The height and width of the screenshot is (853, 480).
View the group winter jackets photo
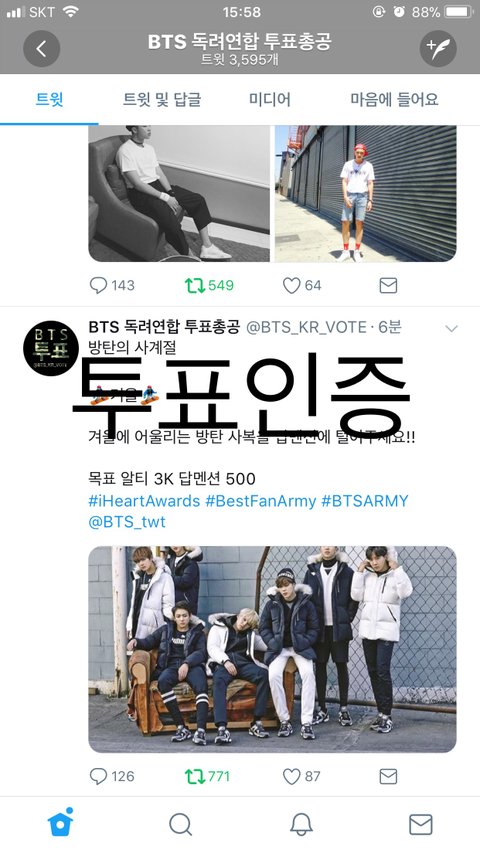(x=272, y=649)
